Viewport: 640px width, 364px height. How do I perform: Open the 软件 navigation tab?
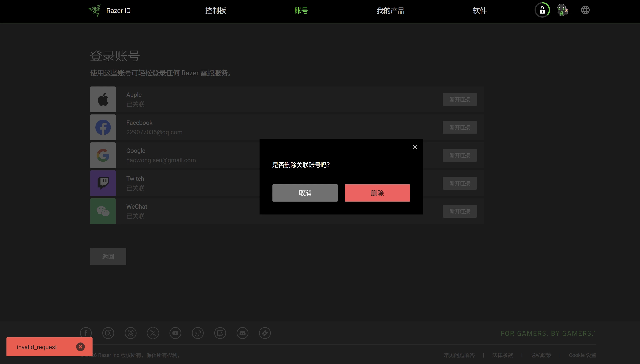click(479, 11)
